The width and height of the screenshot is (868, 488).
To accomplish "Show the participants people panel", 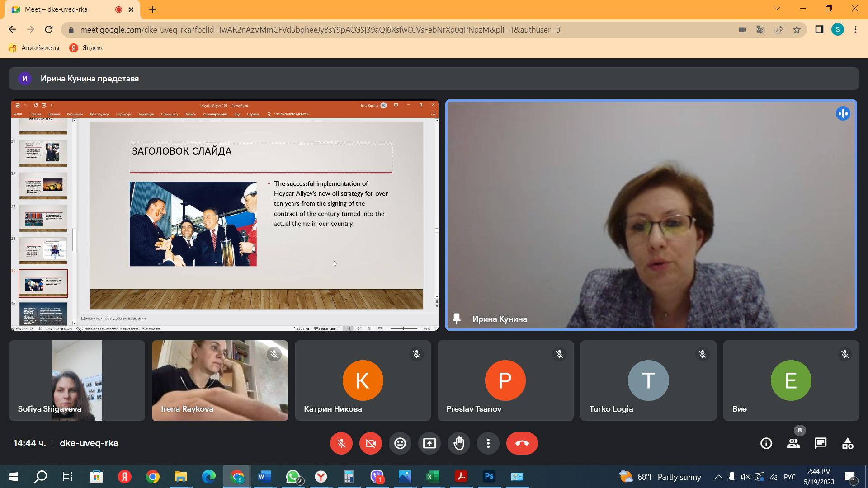I will pyautogui.click(x=793, y=443).
